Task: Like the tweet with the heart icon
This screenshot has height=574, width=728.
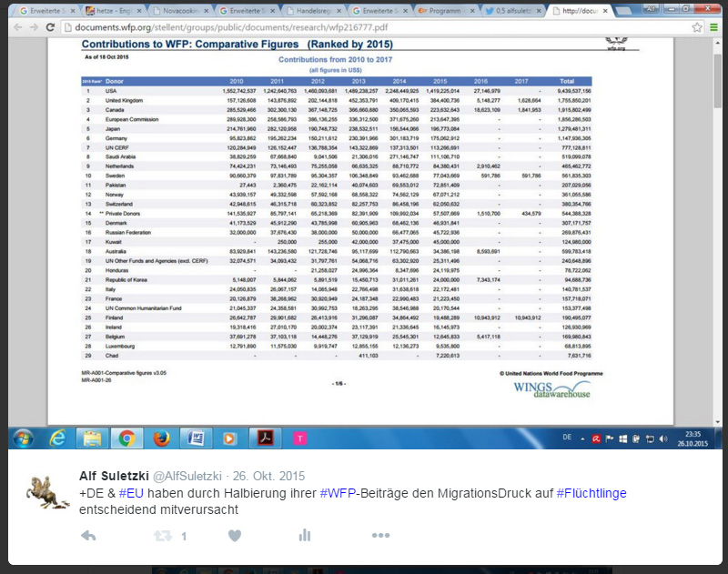Action: tap(235, 536)
